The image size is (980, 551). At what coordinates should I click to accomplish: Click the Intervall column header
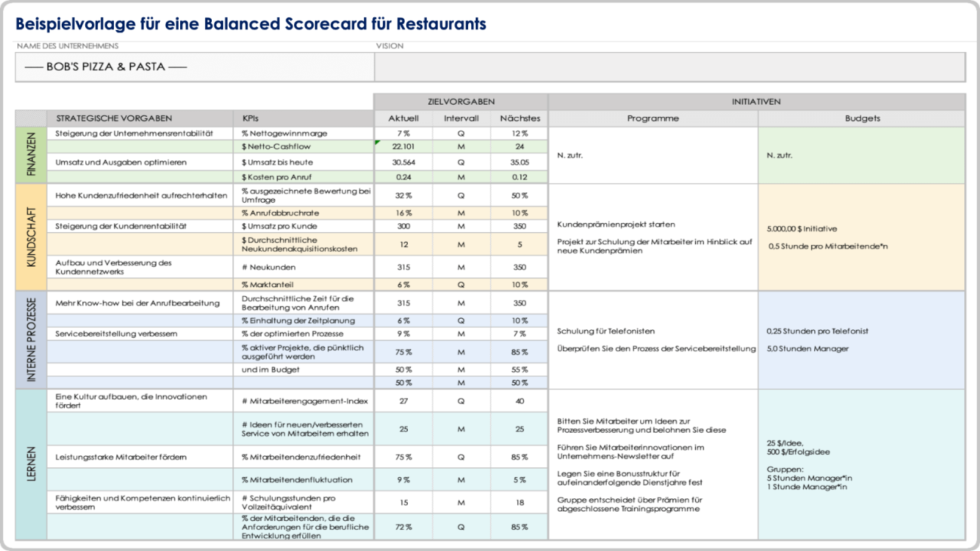pos(461,118)
